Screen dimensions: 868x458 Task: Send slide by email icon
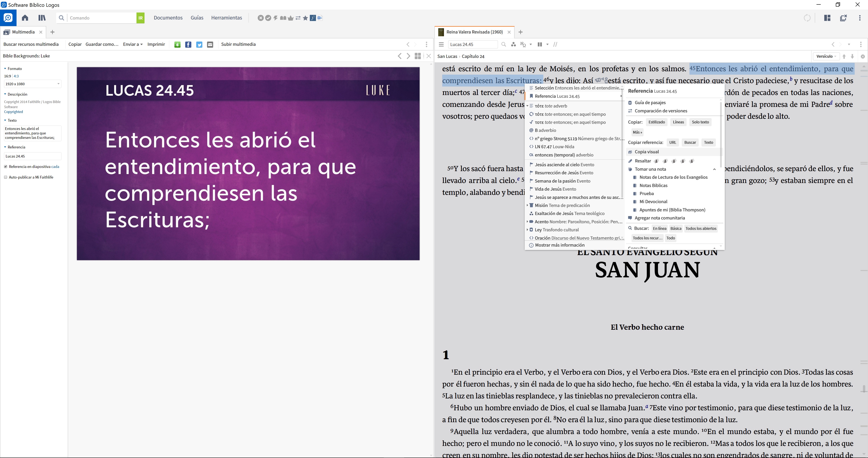pos(210,45)
